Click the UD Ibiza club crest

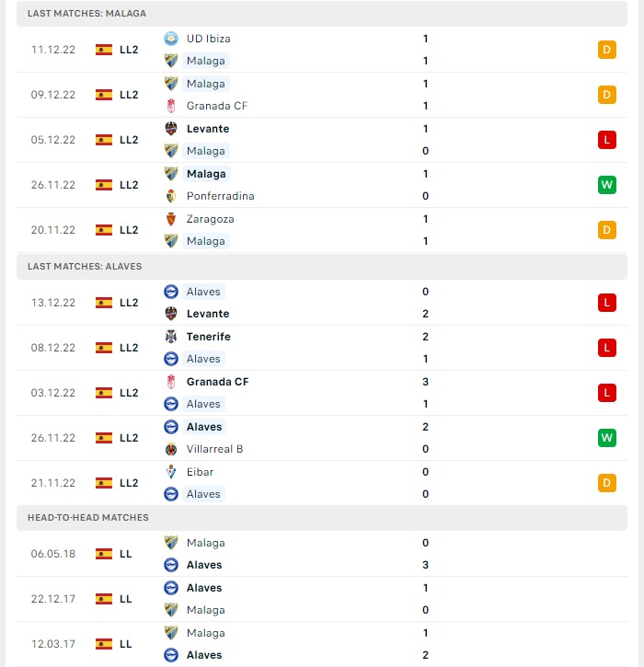click(171, 39)
